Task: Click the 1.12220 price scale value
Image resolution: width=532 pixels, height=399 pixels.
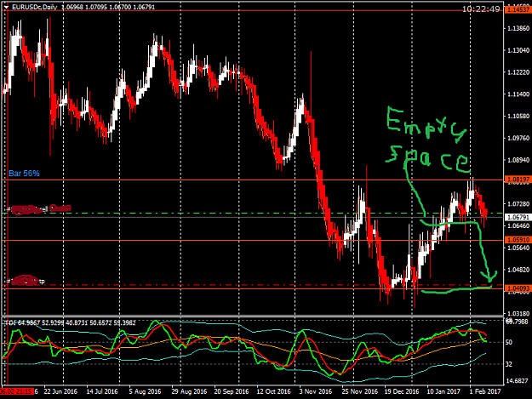Action: 518,72
